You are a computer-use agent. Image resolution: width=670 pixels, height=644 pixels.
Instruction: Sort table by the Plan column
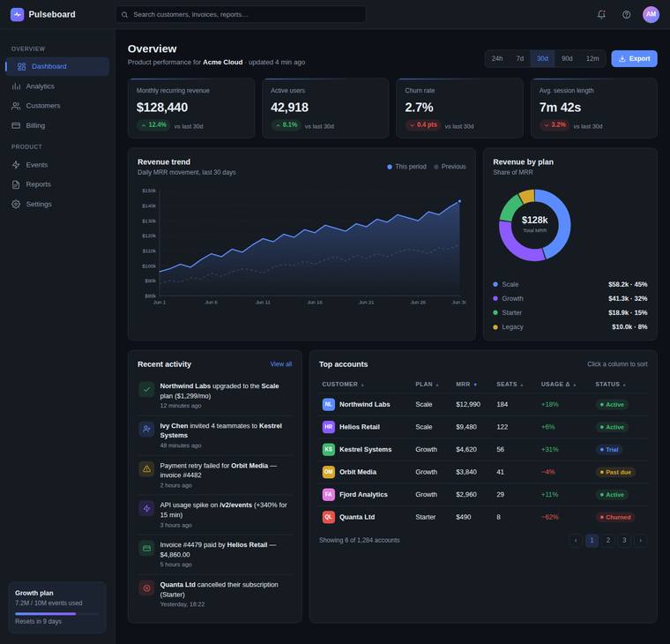click(x=427, y=385)
